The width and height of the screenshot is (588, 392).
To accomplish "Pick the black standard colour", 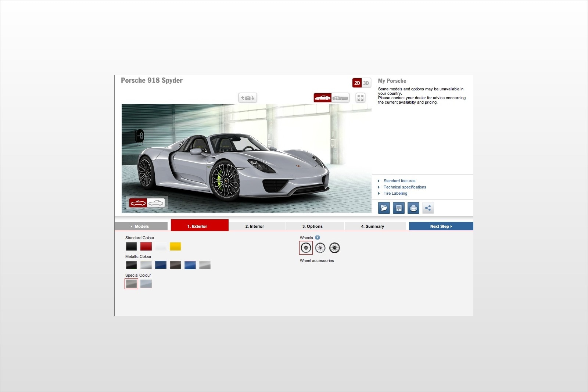I will coord(131,247).
